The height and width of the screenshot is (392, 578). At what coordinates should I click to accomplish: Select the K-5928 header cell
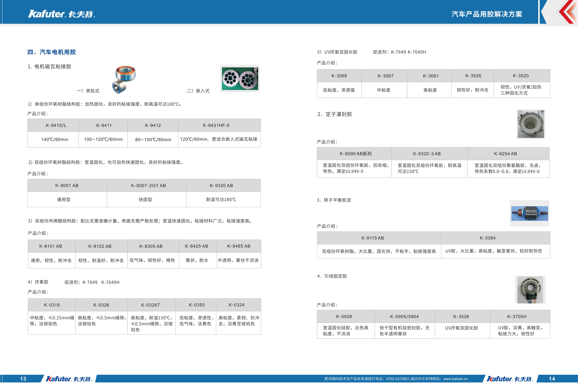(x=346, y=316)
